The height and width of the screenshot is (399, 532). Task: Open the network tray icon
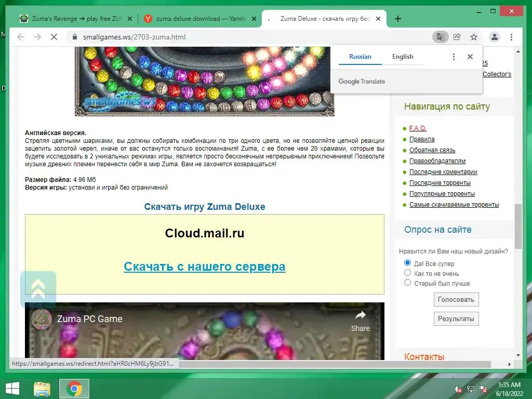click(x=471, y=389)
